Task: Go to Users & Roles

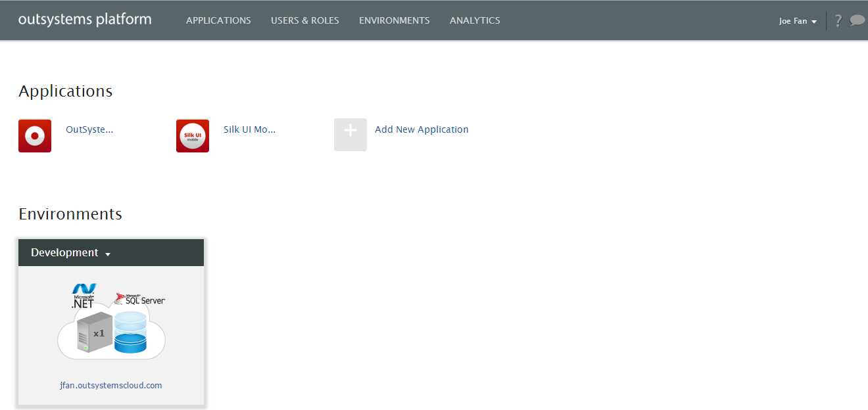Action: [x=304, y=20]
